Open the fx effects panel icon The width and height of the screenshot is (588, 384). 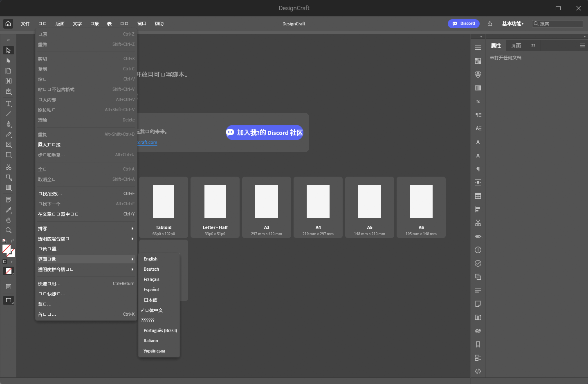tap(478, 101)
